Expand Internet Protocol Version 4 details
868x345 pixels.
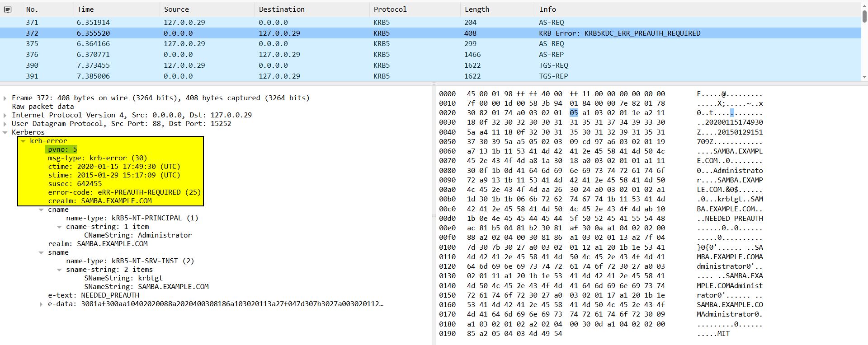pos(5,115)
